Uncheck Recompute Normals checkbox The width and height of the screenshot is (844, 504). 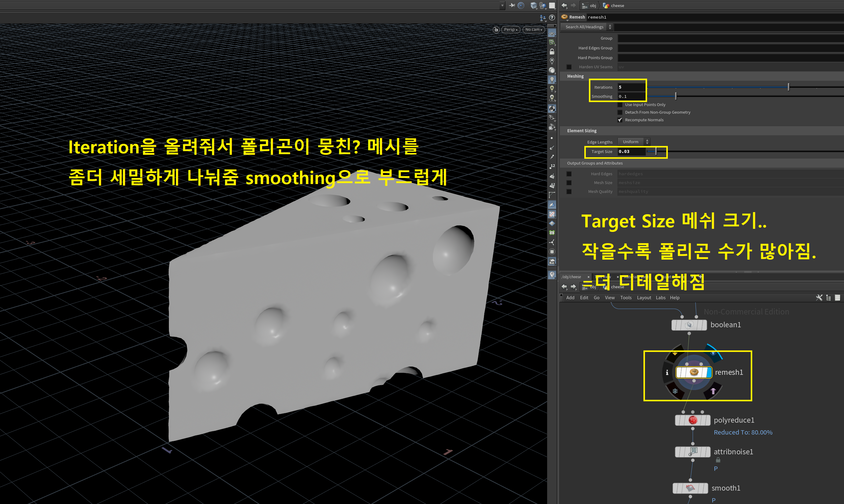[620, 120]
